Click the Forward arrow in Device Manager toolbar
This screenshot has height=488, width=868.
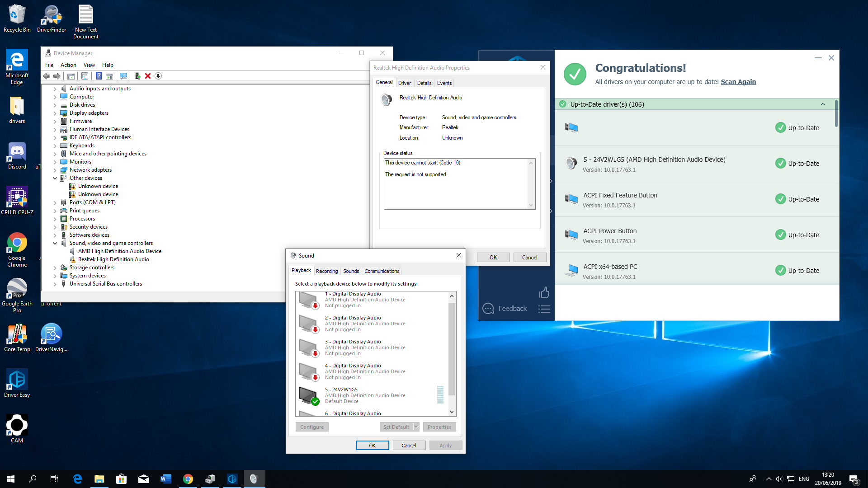click(57, 76)
